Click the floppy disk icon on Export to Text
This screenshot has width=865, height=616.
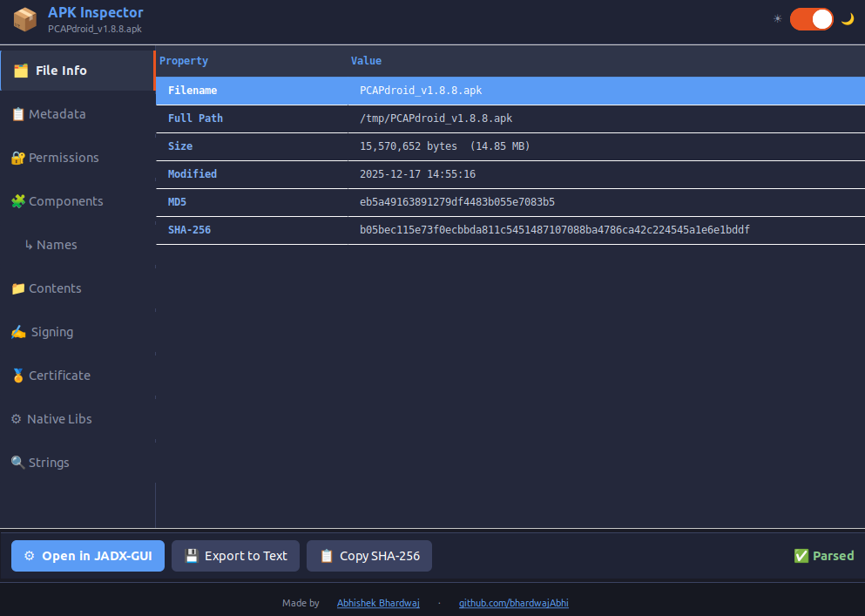coord(192,556)
